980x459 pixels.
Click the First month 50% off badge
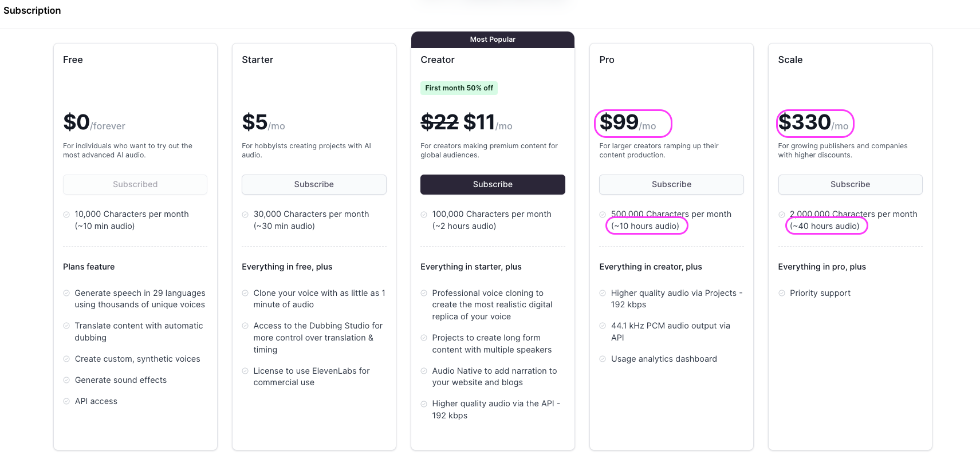(x=459, y=88)
